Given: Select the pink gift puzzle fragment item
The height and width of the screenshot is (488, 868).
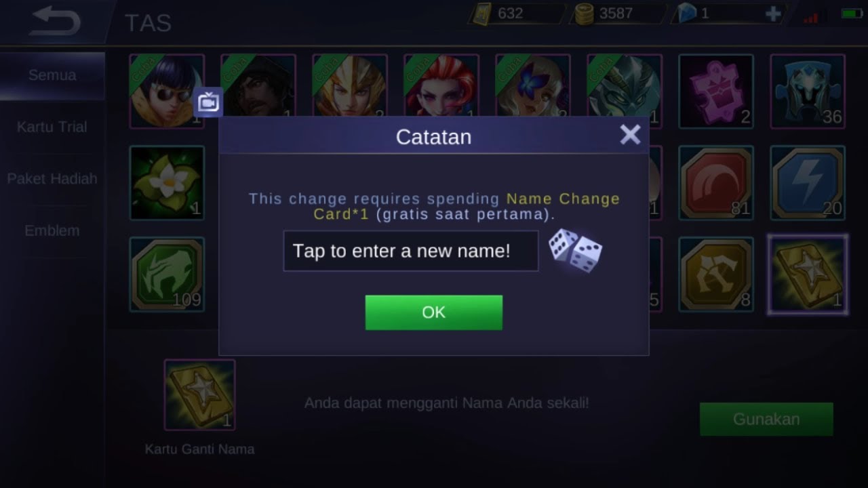Looking at the screenshot, I should pos(715,91).
